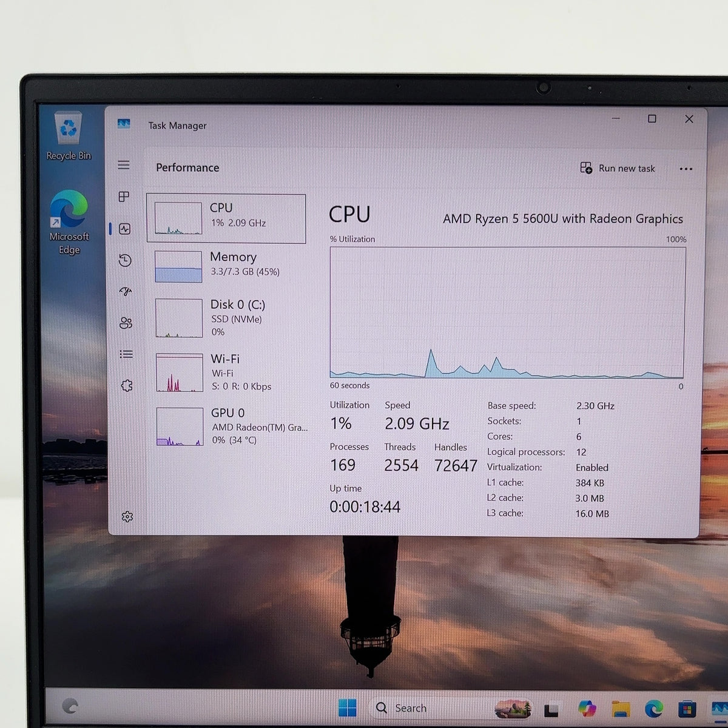The image size is (728, 728).
Task: Open the Services page icon
Action: pyautogui.click(x=127, y=385)
